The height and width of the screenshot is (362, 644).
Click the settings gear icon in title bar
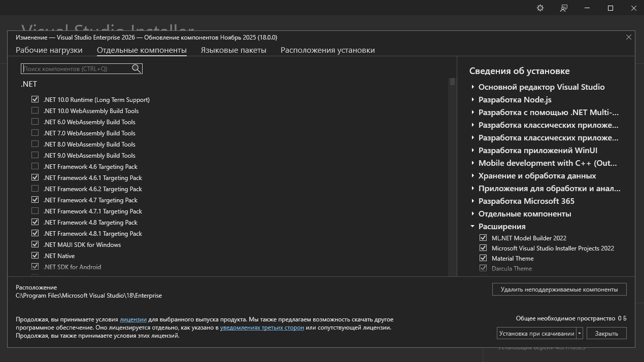coord(540,8)
